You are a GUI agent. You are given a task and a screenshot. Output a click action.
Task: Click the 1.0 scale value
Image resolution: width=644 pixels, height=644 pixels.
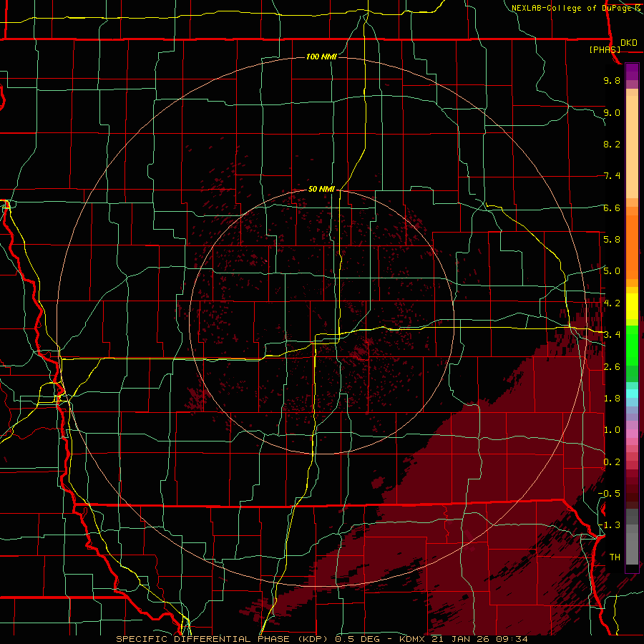612,429
